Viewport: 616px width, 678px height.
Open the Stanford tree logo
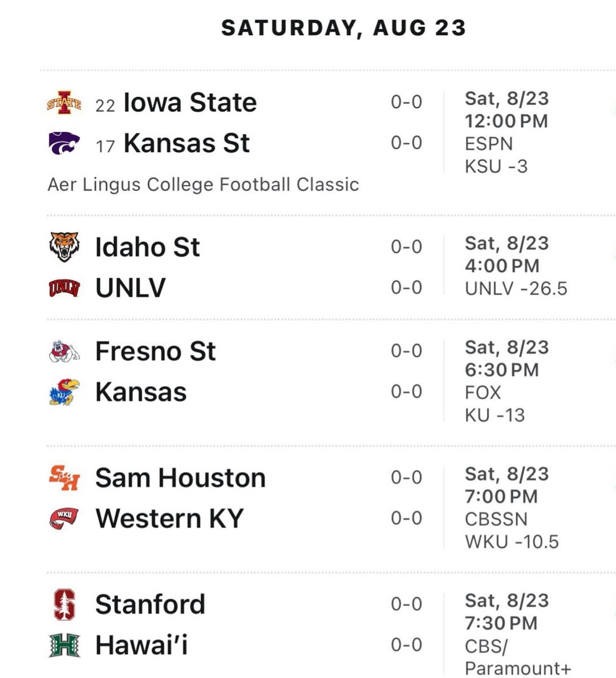(x=64, y=604)
